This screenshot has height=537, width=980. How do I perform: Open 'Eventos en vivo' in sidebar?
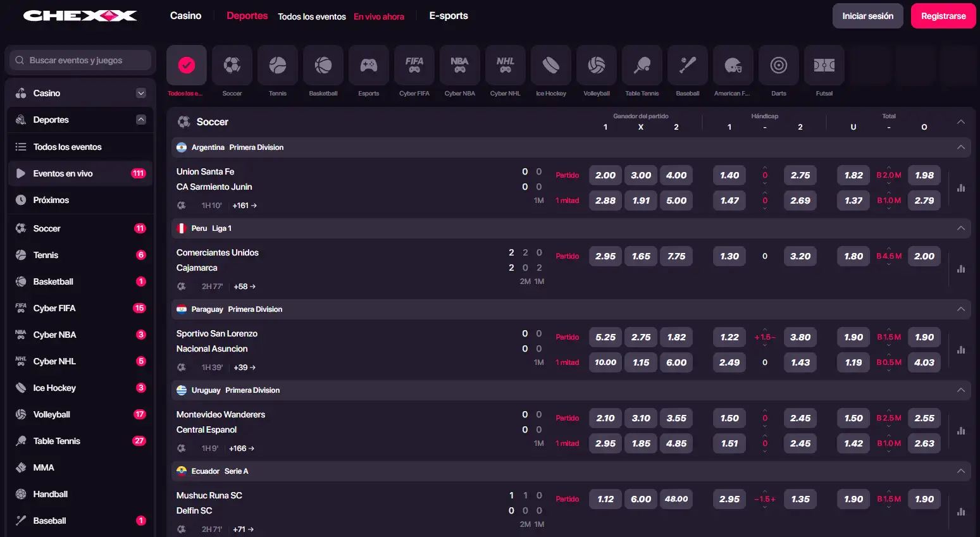tap(80, 173)
